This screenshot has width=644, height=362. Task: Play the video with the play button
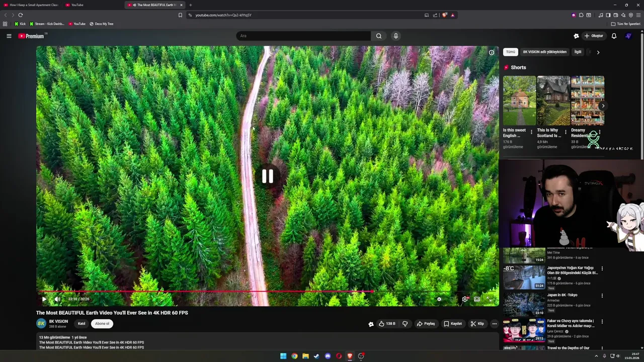pos(44,299)
